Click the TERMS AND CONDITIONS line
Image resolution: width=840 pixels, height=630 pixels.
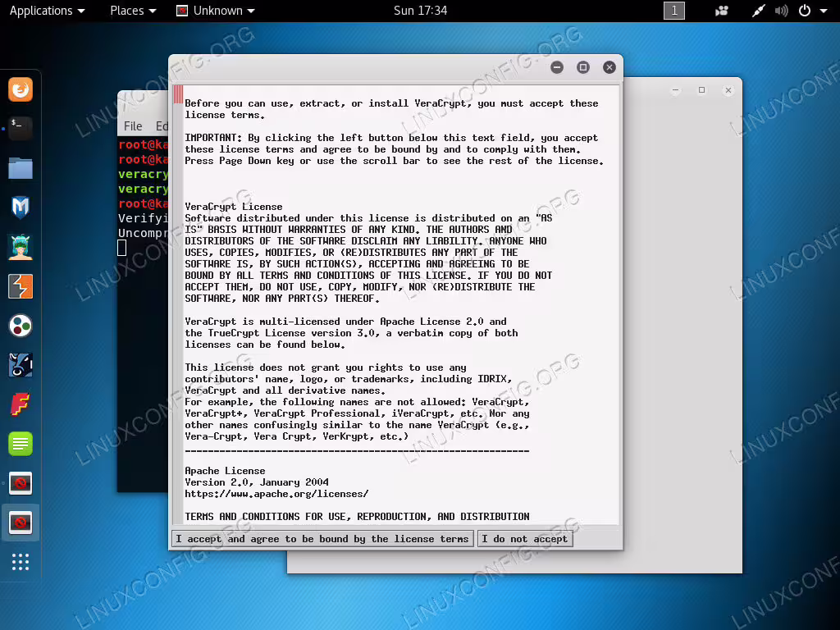click(x=357, y=517)
